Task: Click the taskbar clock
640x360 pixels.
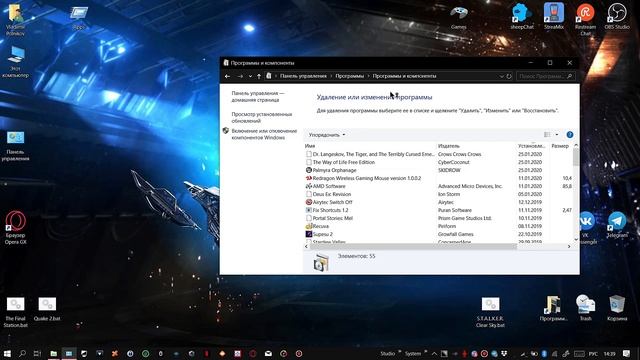Action: click(x=609, y=353)
